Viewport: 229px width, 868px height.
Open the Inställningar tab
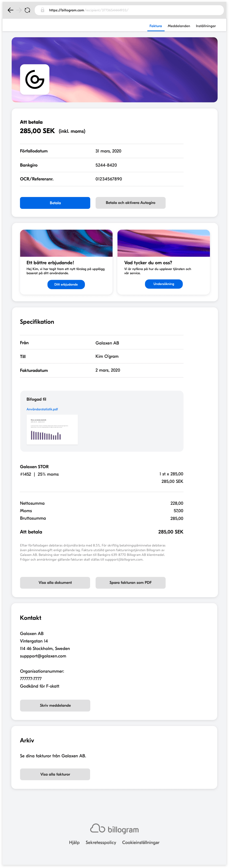coord(206,26)
